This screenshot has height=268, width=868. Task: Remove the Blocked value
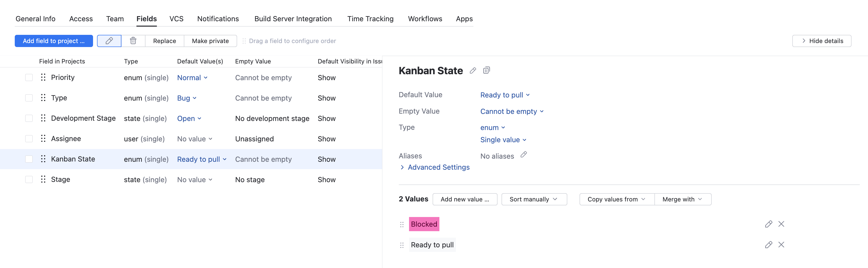point(781,224)
